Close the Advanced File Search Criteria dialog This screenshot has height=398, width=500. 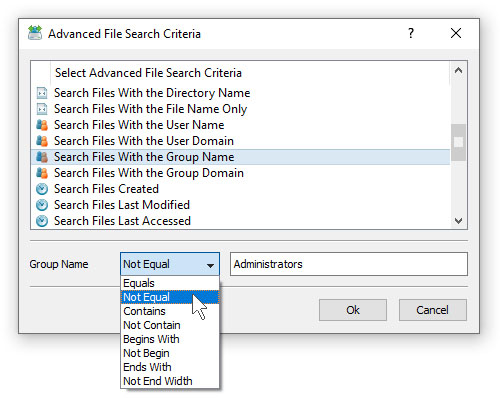tap(456, 33)
